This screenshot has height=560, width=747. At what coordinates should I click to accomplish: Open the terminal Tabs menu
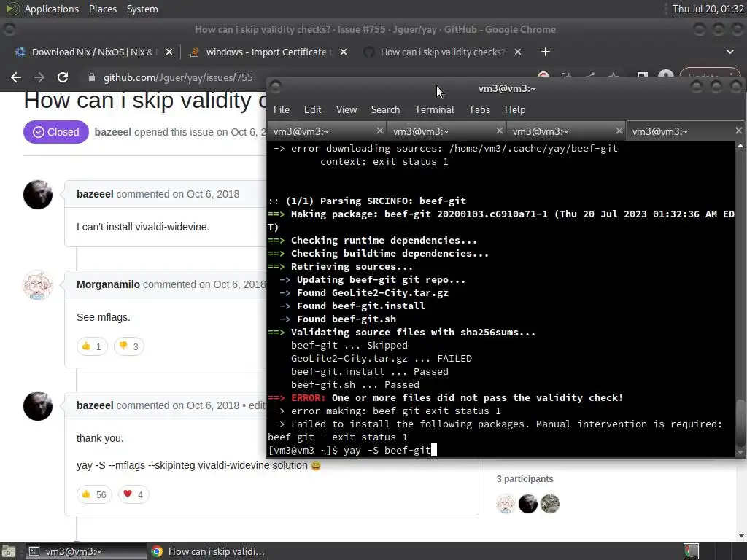point(479,109)
